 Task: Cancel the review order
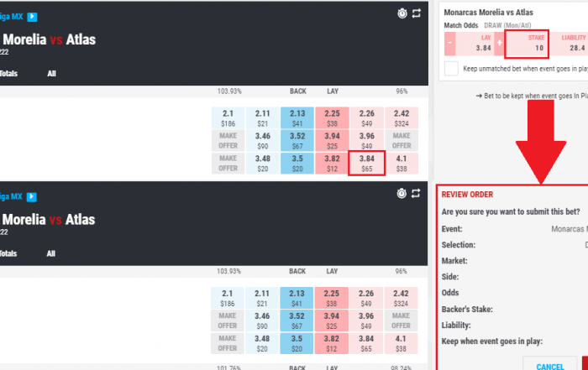click(x=549, y=365)
